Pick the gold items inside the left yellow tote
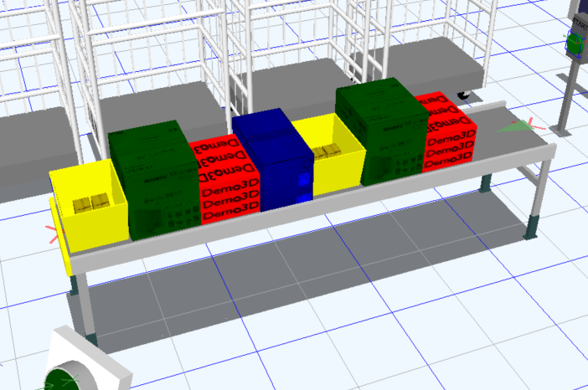The height and width of the screenshot is (390, 588). click(91, 203)
